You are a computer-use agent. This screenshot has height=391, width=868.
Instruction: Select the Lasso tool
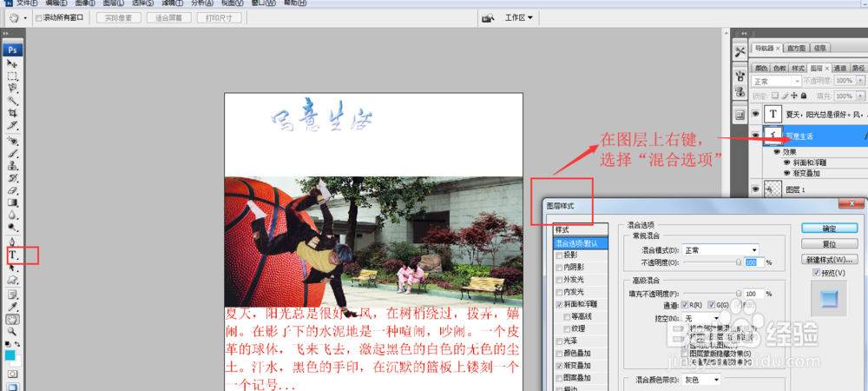[x=12, y=88]
